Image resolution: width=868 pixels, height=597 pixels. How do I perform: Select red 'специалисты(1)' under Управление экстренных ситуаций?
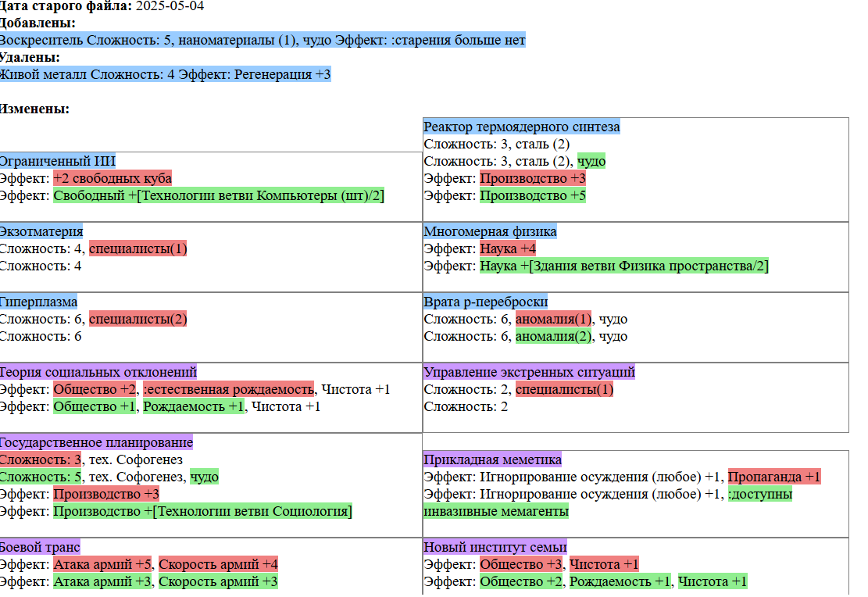565,389
